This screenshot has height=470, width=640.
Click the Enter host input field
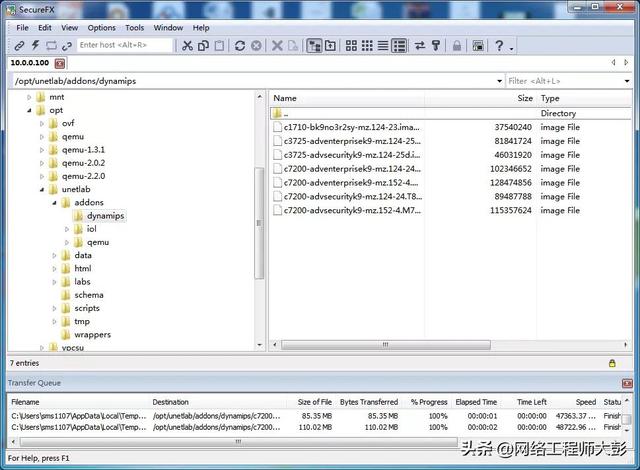(125, 45)
